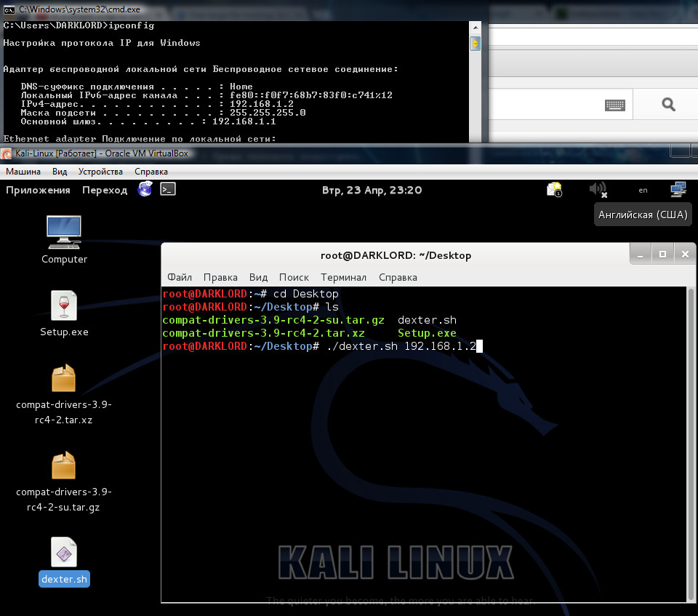
Task: Click the VirtualBox window title icon
Action: tap(7, 153)
